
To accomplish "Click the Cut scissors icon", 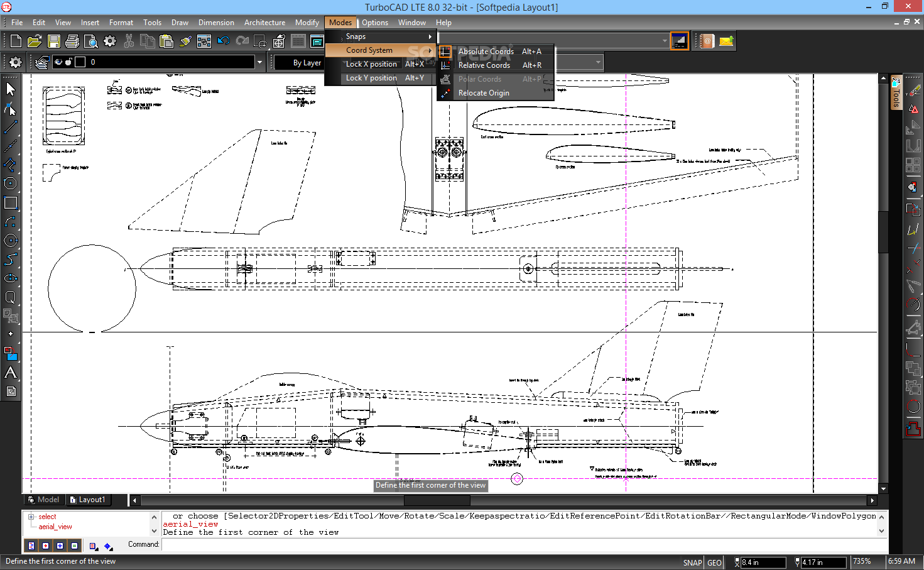I will pyautogui.click(x=129, y=41).
